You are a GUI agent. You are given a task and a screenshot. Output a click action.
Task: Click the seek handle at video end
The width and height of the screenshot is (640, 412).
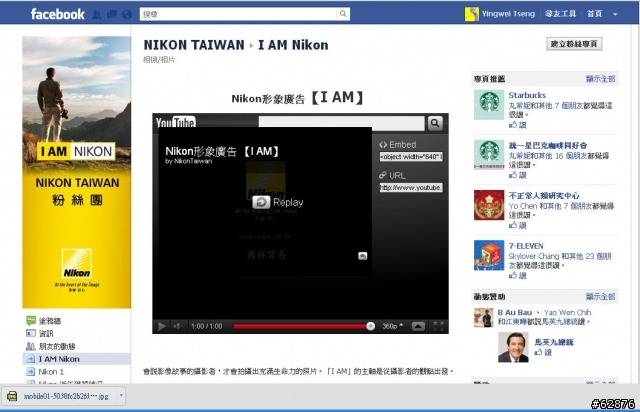pyautogui.click(x=371, y=326)
